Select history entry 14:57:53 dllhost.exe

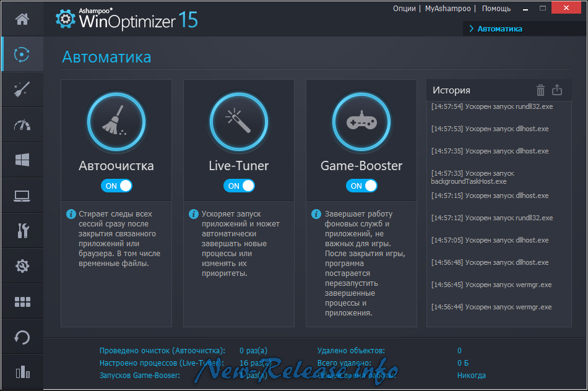point(490,129)
